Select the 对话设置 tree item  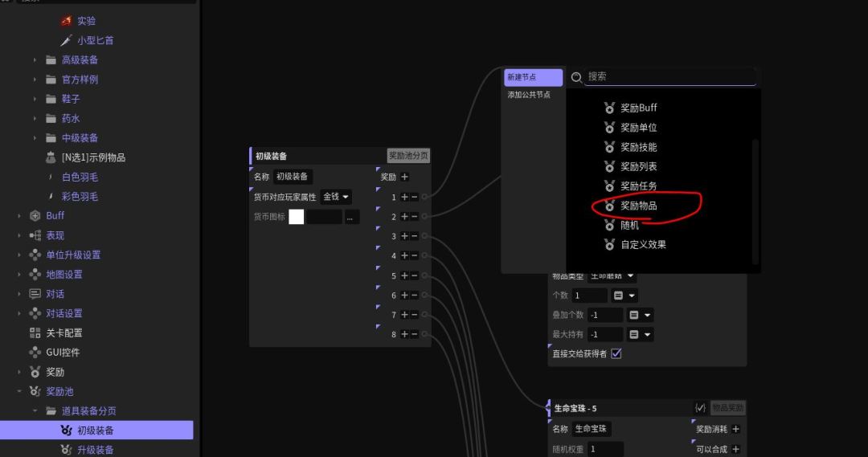[64, 314]
